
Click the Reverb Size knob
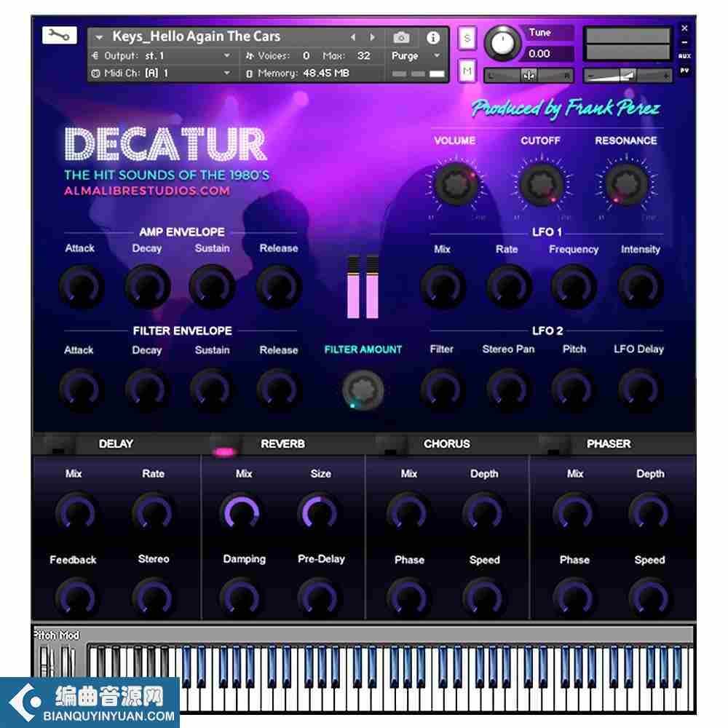coord(320,513)
